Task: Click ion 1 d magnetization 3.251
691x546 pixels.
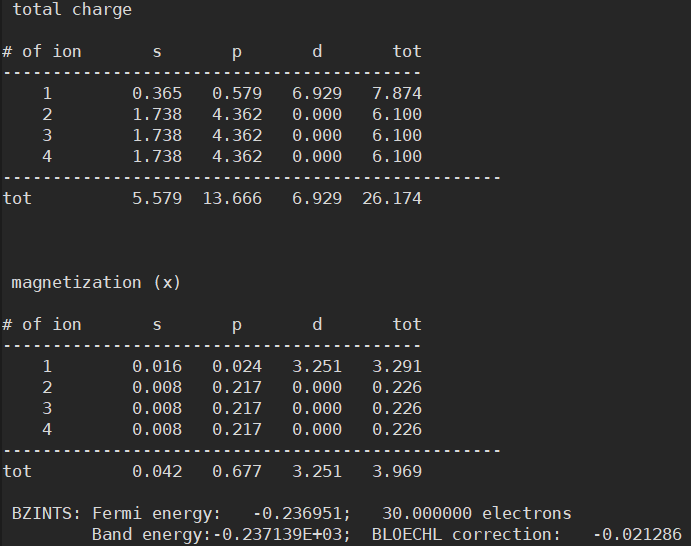Action: tap(317, 367)
